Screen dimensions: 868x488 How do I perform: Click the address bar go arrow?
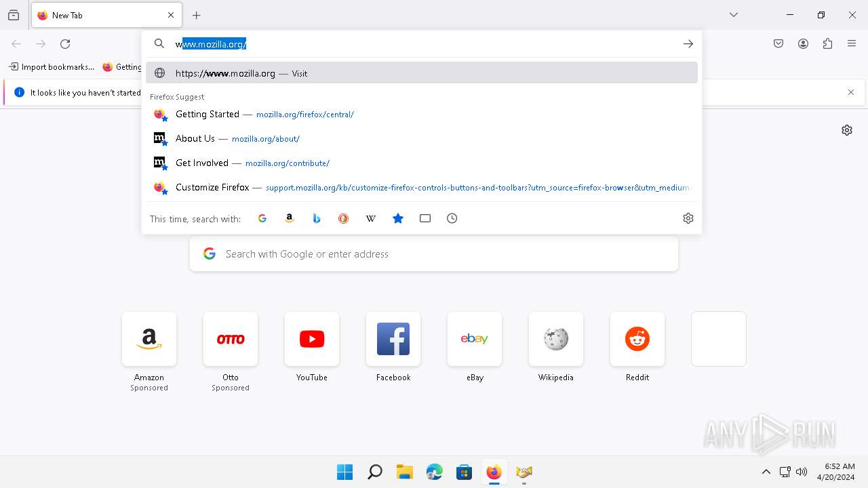[688, 44]
